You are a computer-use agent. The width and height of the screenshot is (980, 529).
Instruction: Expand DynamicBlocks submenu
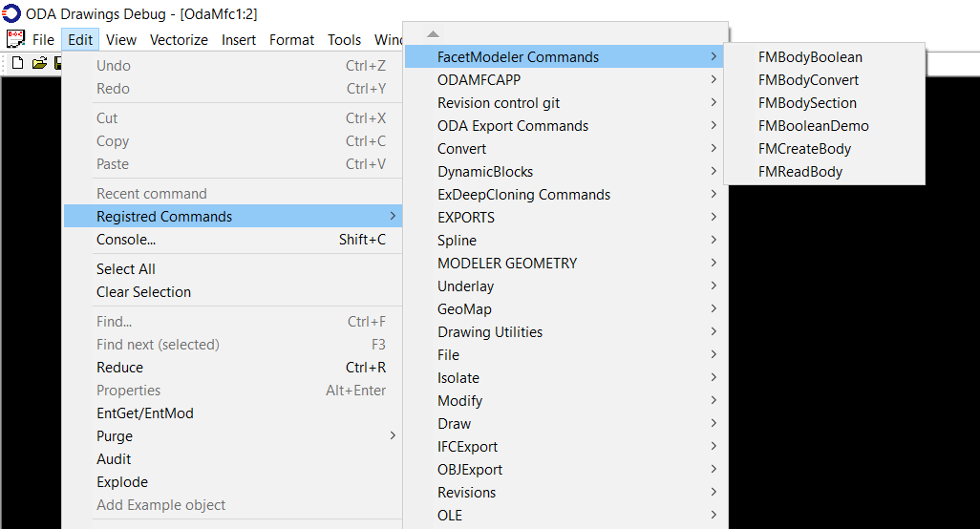click(x=564, y=172)
